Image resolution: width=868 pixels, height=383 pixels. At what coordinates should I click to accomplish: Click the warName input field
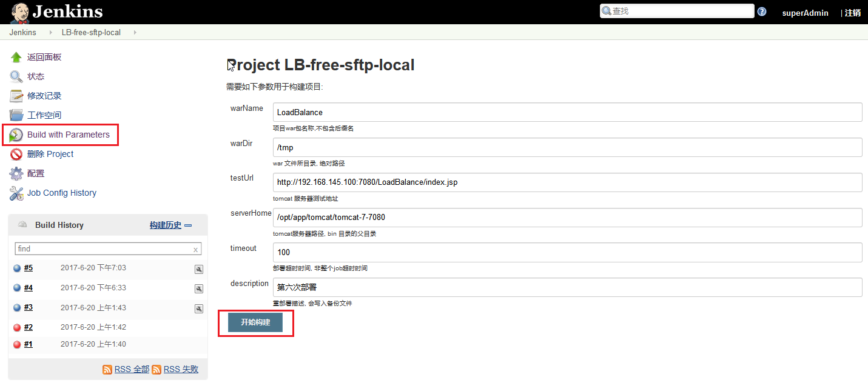[567, 112]
